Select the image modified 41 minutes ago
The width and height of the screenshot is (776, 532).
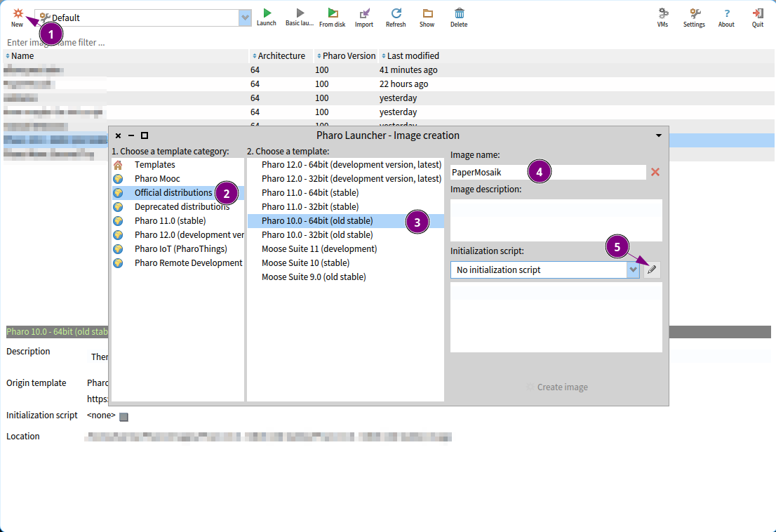click(x=388, y=70)
